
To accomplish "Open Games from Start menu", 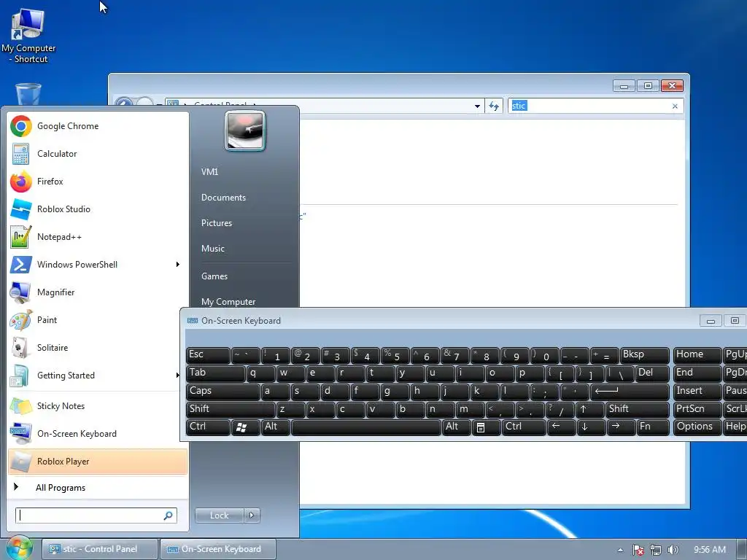I will coord(214,276).
